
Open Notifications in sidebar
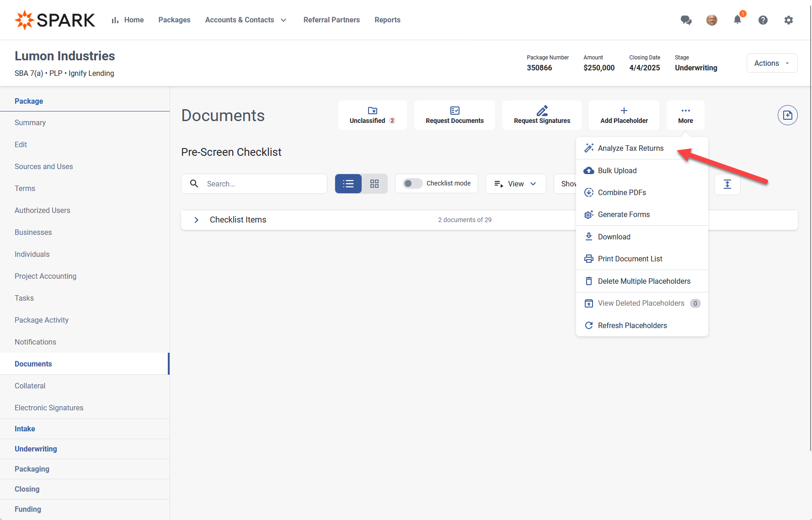(85, 342)
